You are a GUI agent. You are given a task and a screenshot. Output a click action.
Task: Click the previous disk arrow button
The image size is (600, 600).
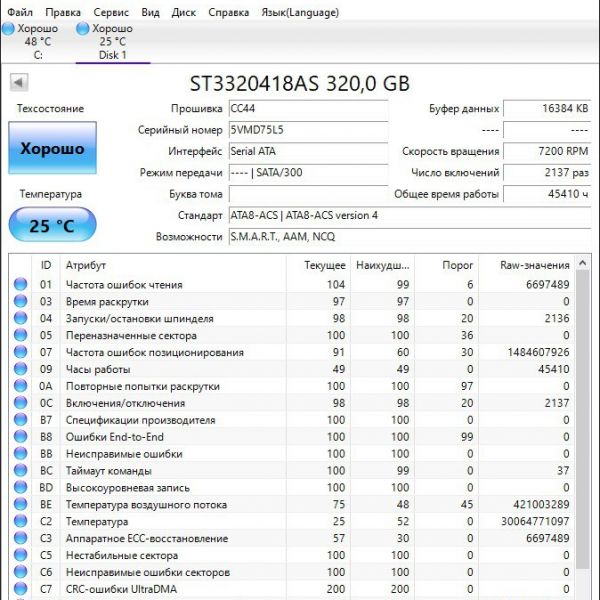pyautogui.click(x=19, y=82)
